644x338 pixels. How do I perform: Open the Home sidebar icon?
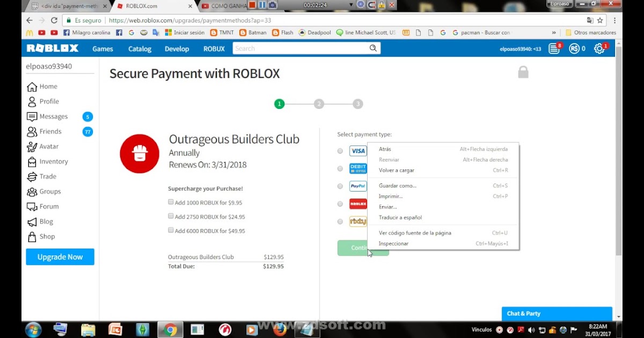coord(32,86)
